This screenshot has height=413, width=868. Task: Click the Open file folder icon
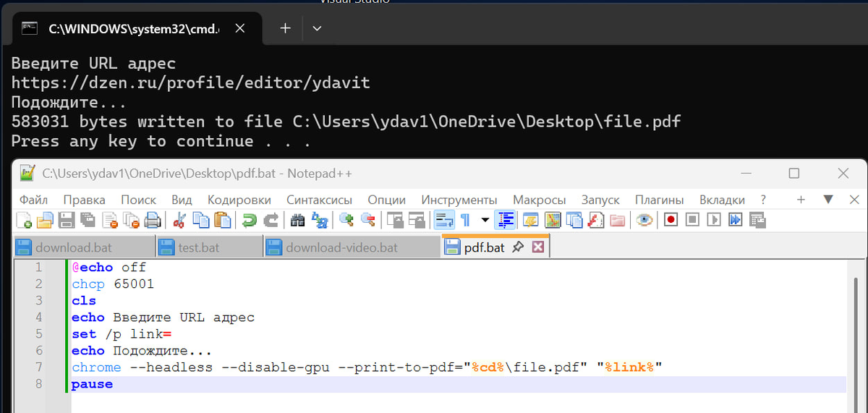point(45,219)
